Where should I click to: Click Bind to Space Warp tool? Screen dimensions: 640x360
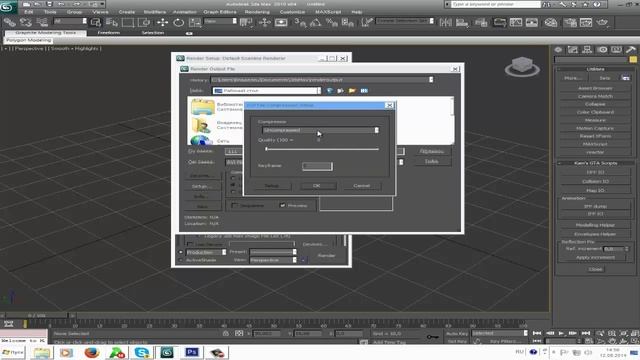pos(42,22)
